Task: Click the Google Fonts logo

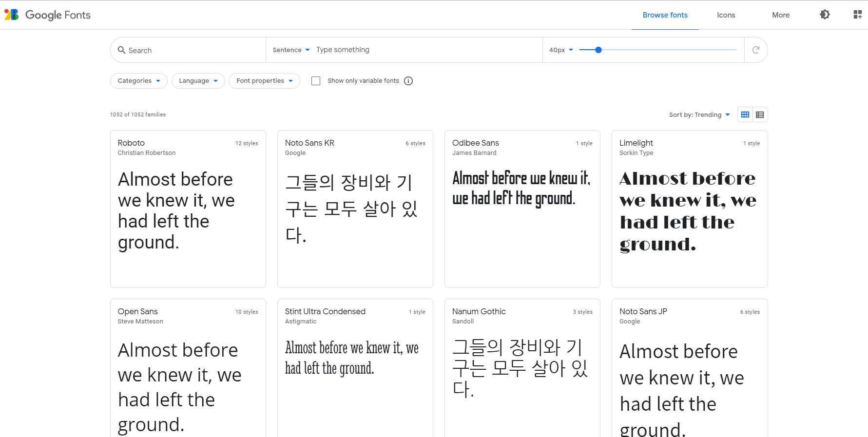Action: click(47, 15)
